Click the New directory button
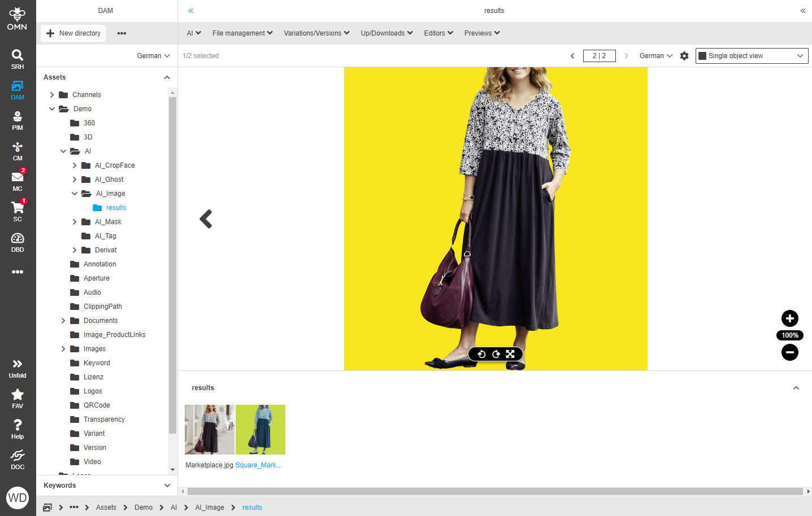 click(x=73, y=33)
